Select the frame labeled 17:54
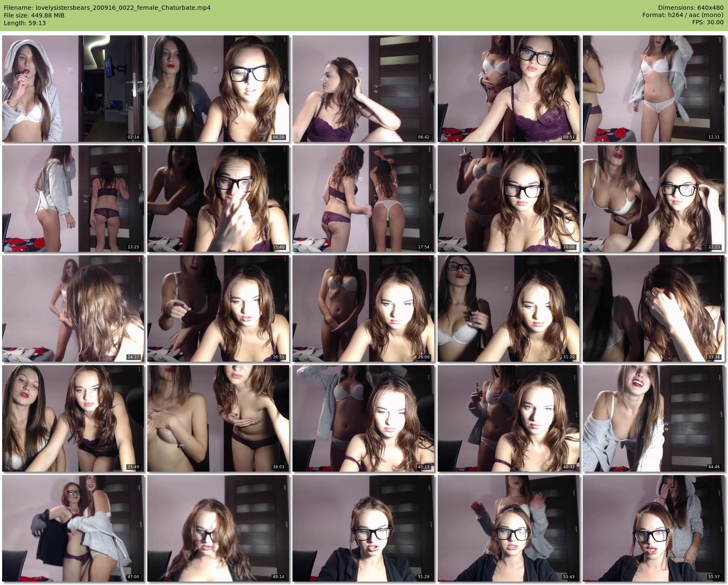This screenshot has height=585, width=728. [x=363, y=199]
